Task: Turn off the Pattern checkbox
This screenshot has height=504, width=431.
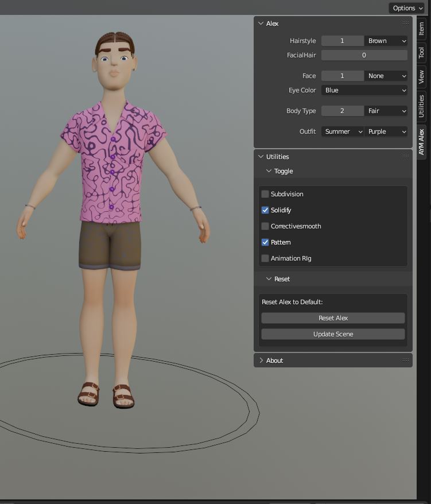Action: coord(265,242)
